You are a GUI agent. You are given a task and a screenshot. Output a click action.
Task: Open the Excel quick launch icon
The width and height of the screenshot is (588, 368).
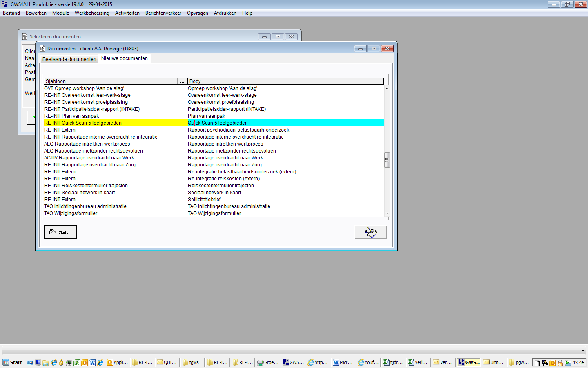point(76,363)
